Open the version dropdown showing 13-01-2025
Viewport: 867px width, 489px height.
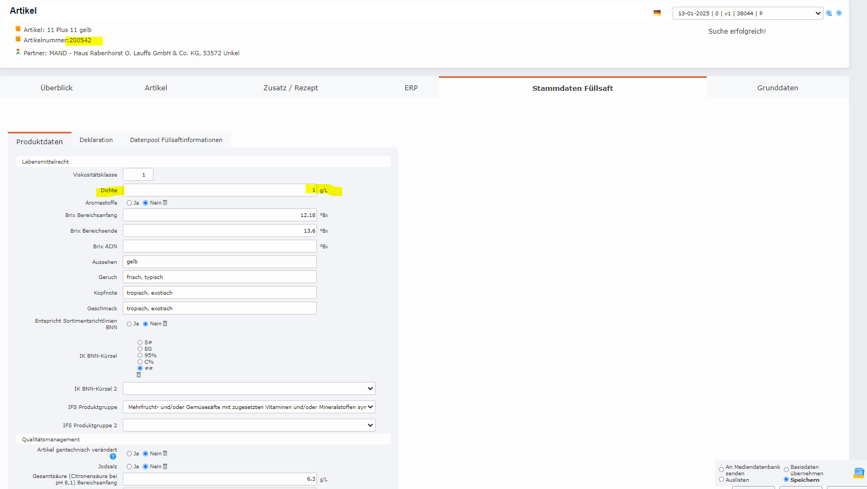coord(747,13)
